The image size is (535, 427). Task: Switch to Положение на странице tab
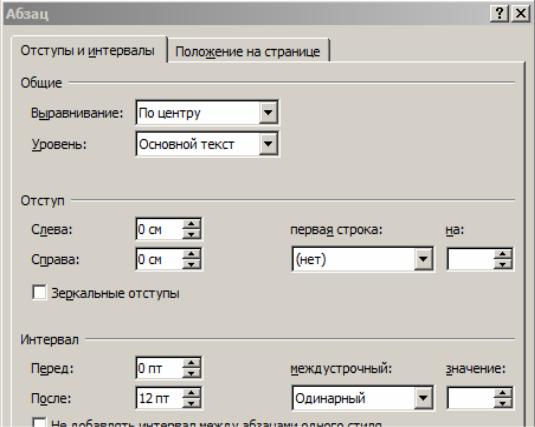[x=248, y=51]
